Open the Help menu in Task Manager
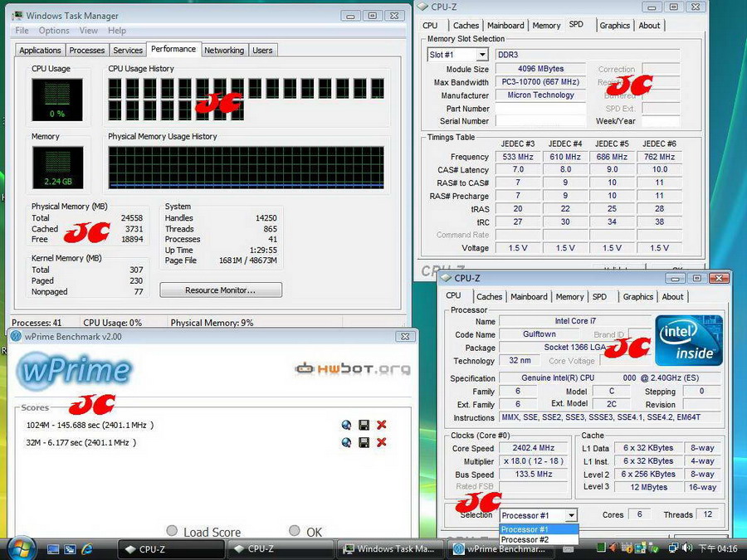 pyautogui.click(x=117, y=31)
